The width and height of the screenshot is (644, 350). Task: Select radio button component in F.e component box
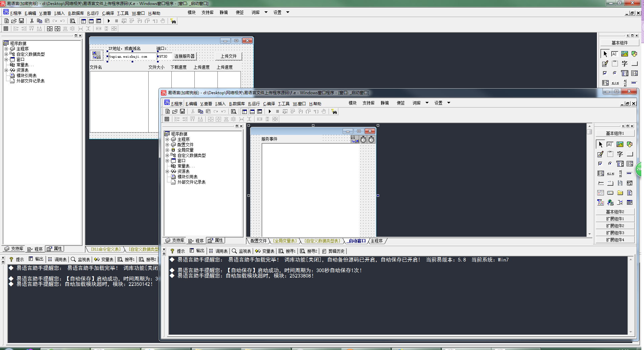(x=610, y=164)
